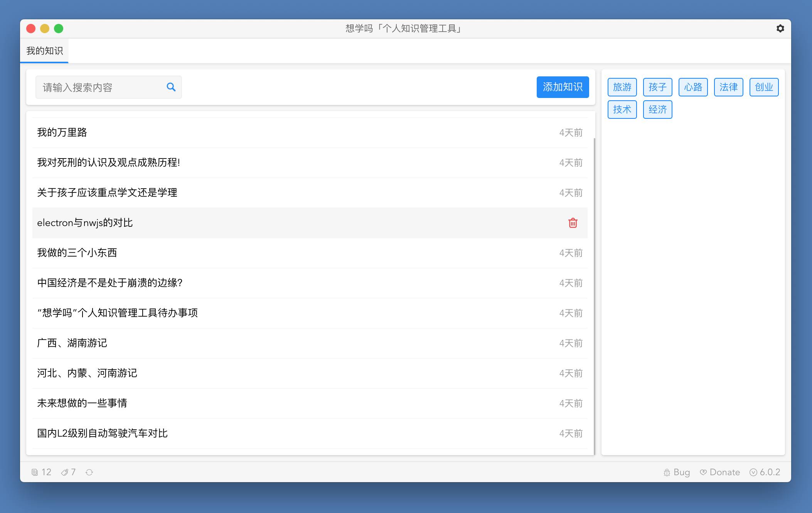Click the version 6.0.2 indicator
This screenshot has height=513, width=812.
point(765,472)
